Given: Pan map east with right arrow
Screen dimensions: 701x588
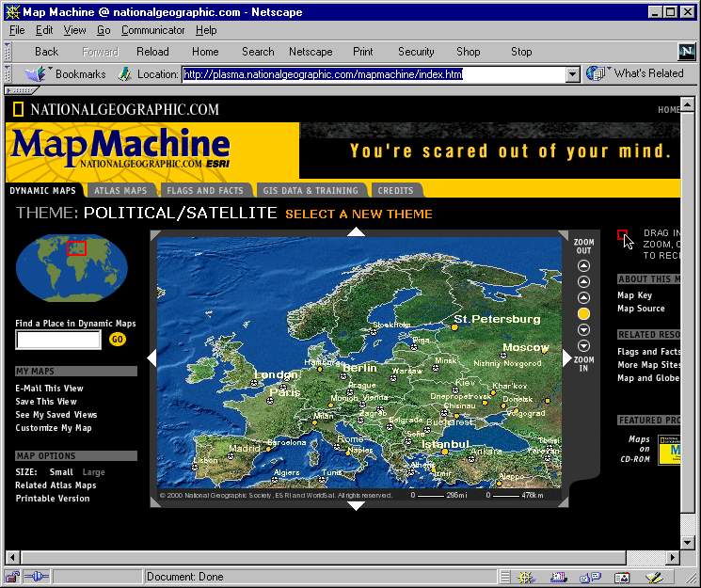Looking at the screenshot, I should [x=566, y=358].
